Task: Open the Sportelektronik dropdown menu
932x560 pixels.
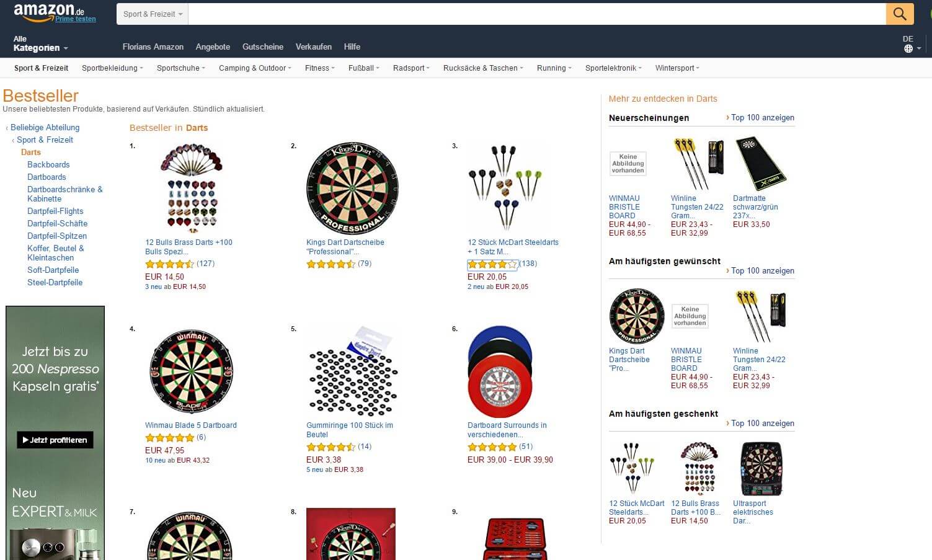Action: (x=613, y=68)
